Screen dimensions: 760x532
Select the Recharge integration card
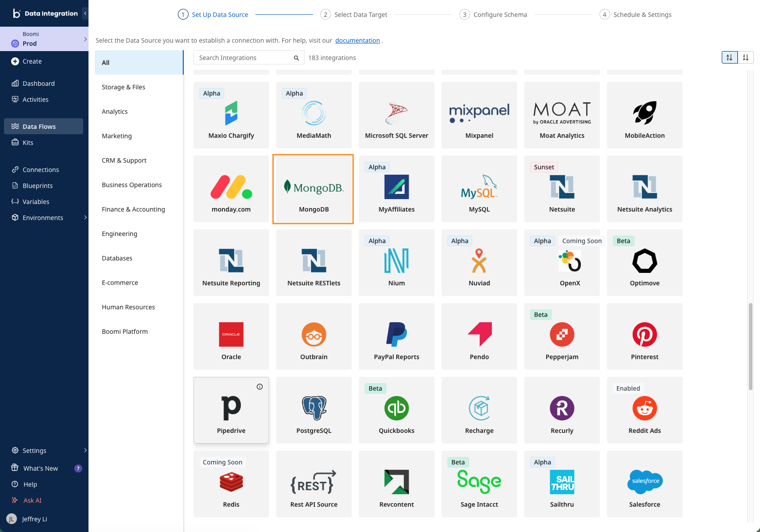pyautogui.click(x=479, y=410)
